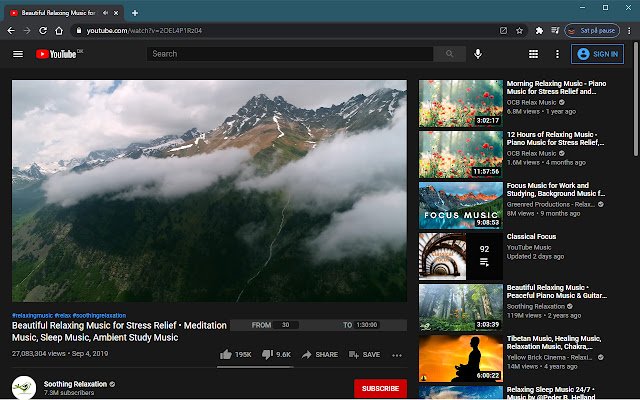
Task: Click the main video player
Action: pos(209,191)
